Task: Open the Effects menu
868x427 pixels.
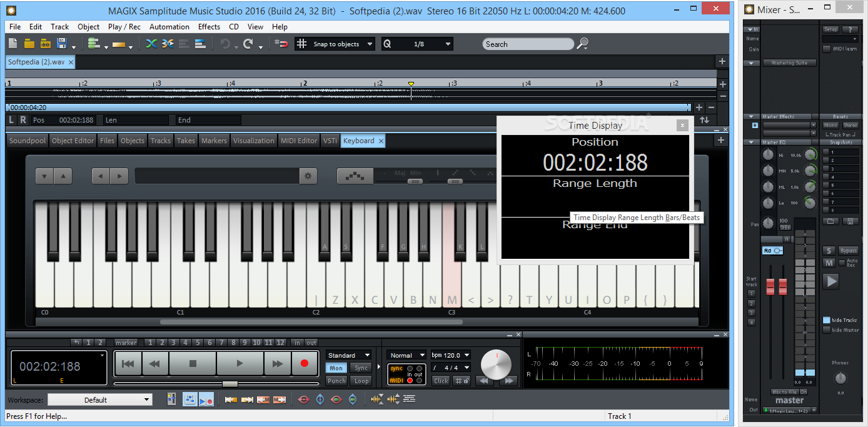Action: pos(209,27)
